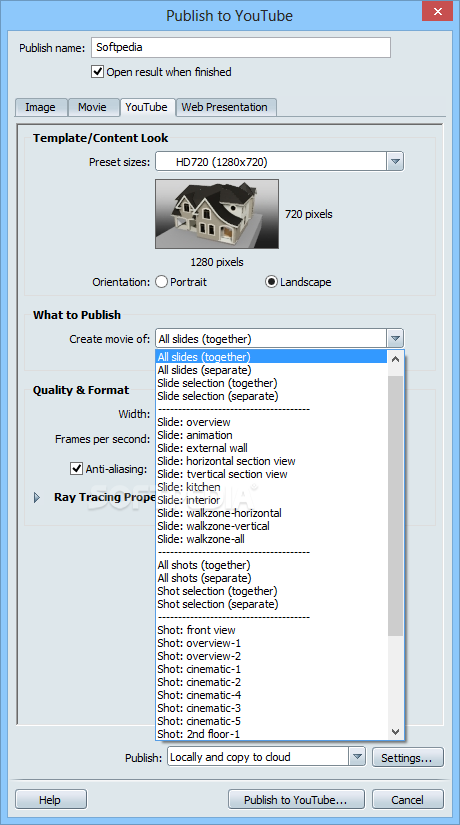
Task: Click the Publish name text field
Action: click(241, 47)
